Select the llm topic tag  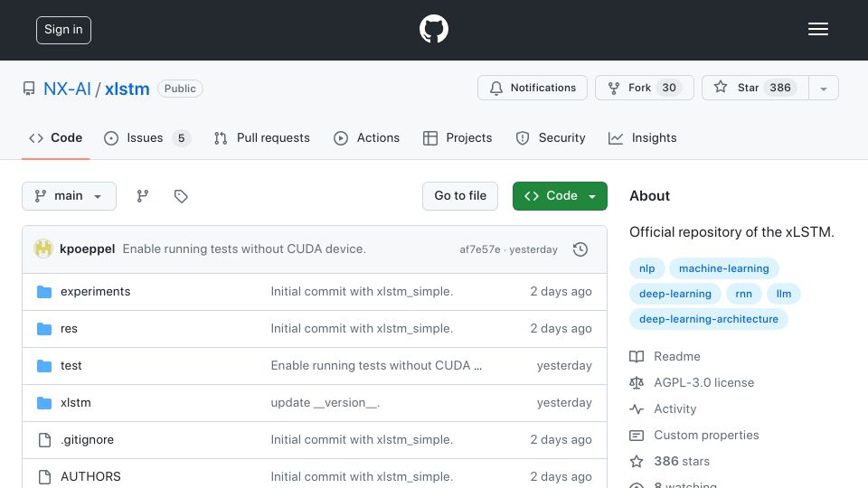tap(783, 294)
